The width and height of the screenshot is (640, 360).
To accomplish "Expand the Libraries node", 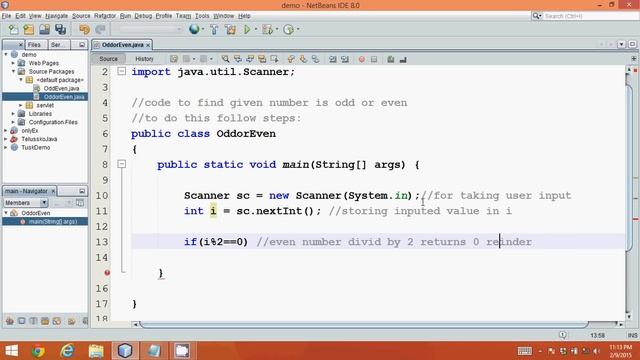I will (x=13, y=113).
